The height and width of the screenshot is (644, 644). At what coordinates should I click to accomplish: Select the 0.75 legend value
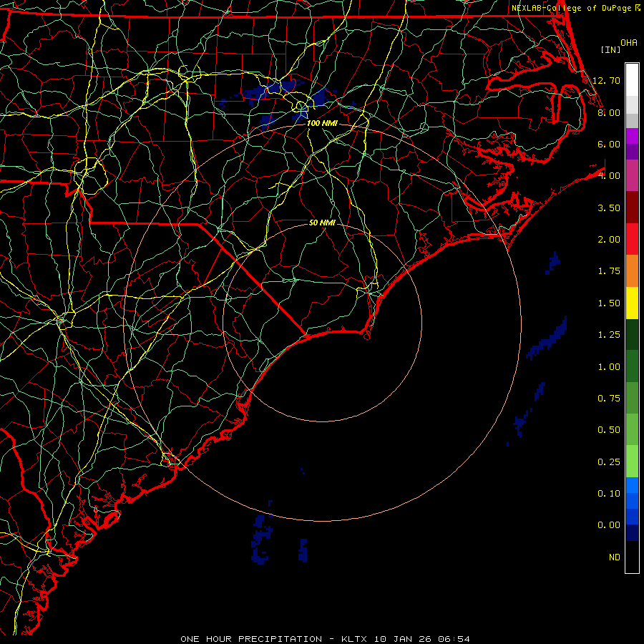pyautogui.click(x=609, y=399)
